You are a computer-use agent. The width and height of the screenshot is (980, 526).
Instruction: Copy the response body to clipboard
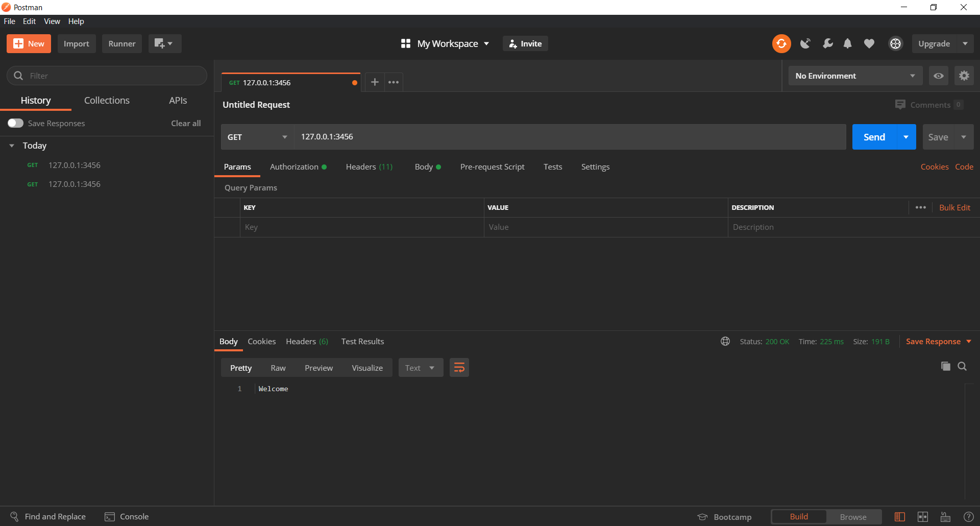tap(946, 366)
